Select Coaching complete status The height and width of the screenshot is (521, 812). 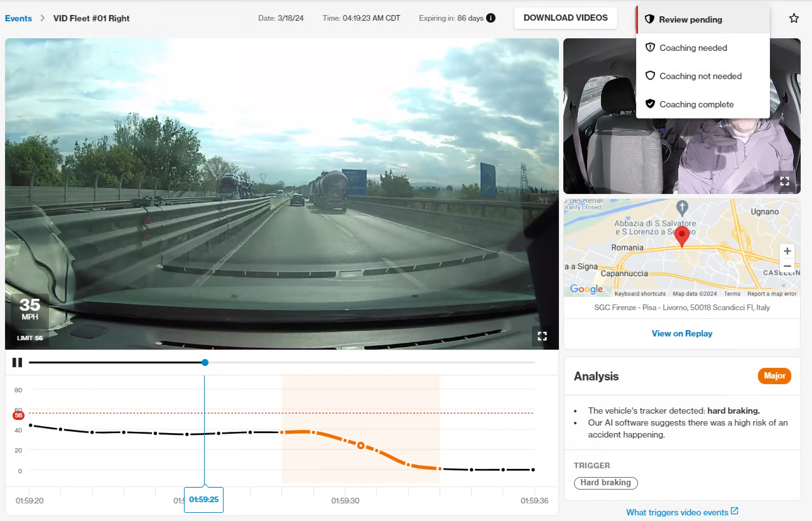(x=696, y=104)
